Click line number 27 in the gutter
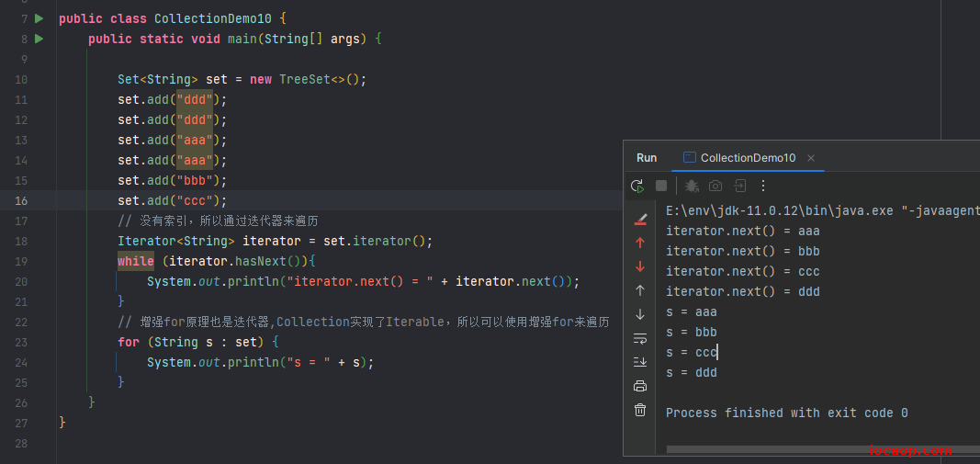 (21, 423)
